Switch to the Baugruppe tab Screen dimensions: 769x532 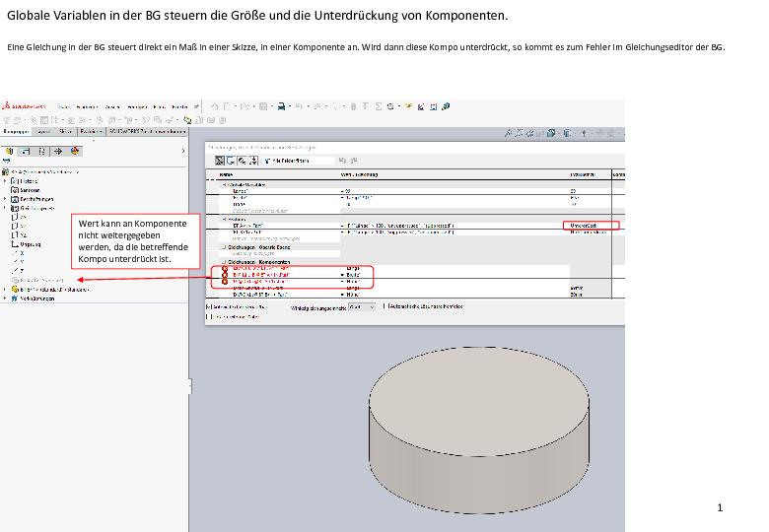pyautogui.click(x=16, y=131)
